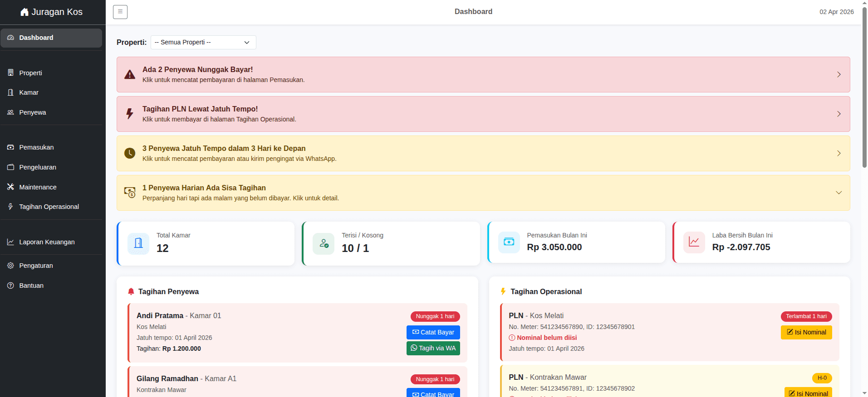Click the red alert icon beside Nominal belum diisi

click(512, 338)
